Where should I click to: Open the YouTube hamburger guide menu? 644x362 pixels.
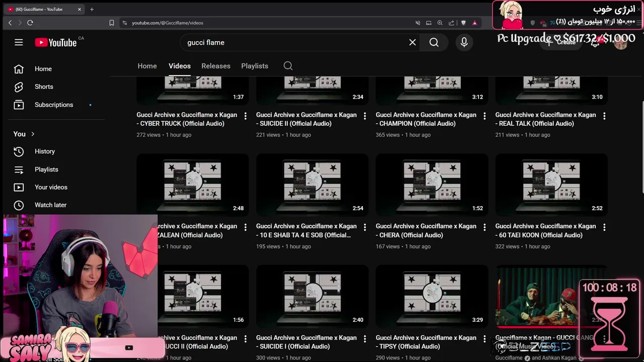[19, 43]
